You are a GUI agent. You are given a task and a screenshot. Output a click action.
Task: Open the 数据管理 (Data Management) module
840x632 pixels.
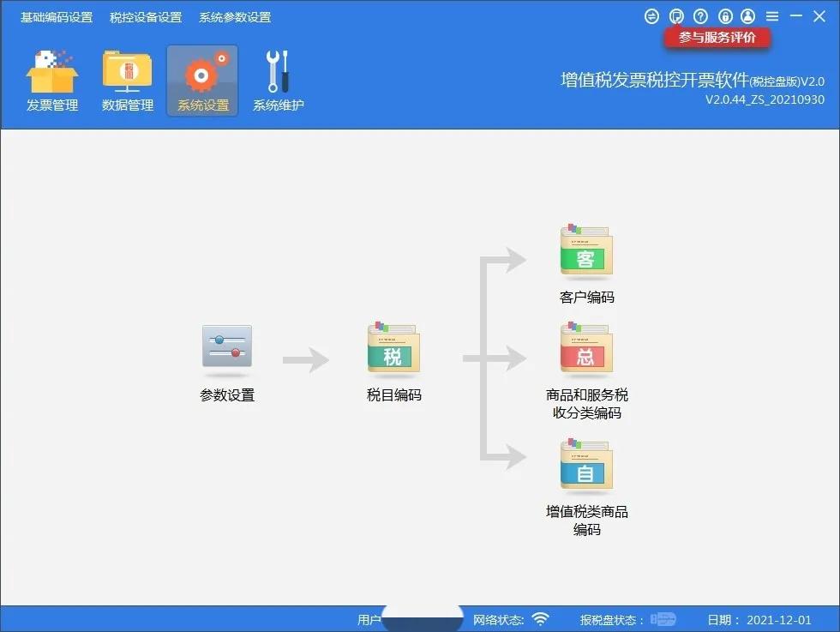coord(126,79)
